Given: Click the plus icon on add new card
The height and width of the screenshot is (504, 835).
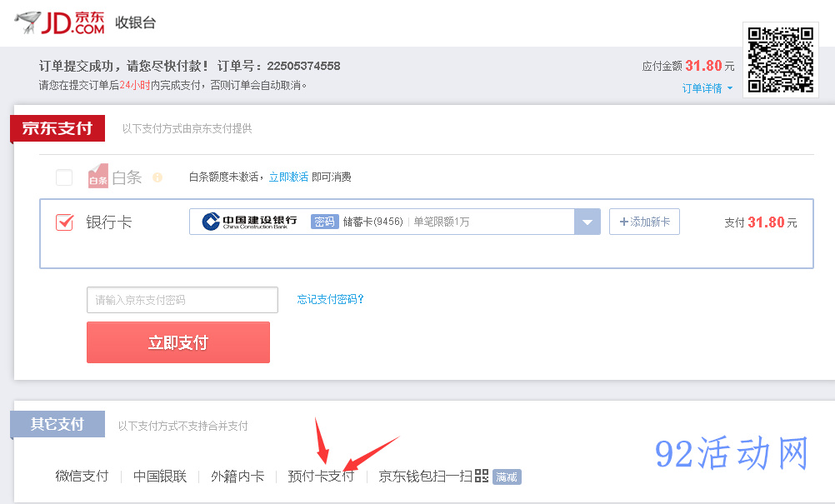Looking at the screenshot, I should coord(623,222).
